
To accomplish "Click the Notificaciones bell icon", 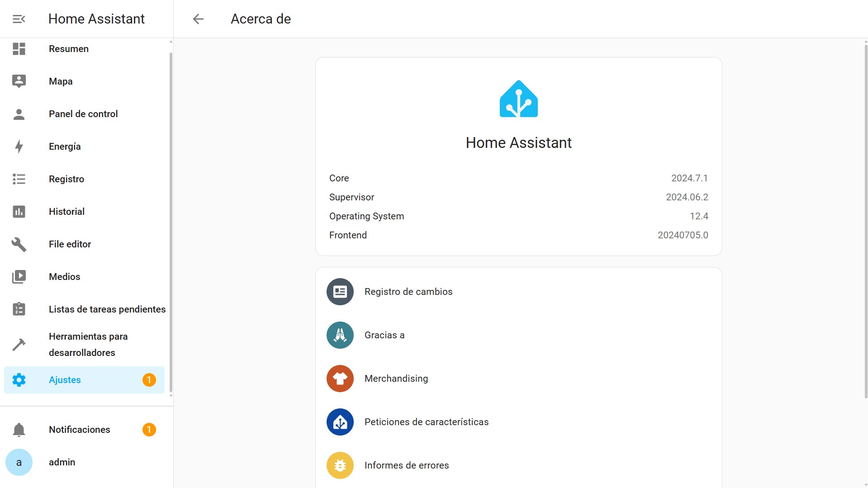I will (19, 430).
